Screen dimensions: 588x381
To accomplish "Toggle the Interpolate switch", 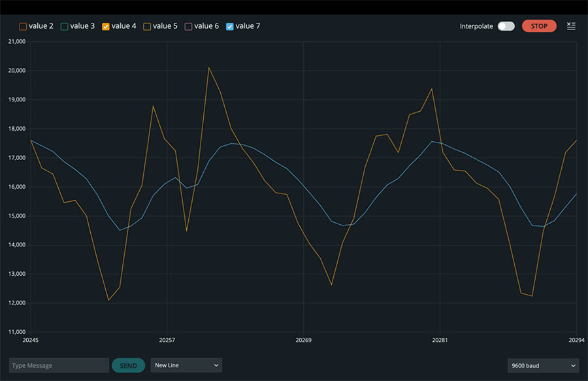I will pyautogui.click(x=506, y=26).
